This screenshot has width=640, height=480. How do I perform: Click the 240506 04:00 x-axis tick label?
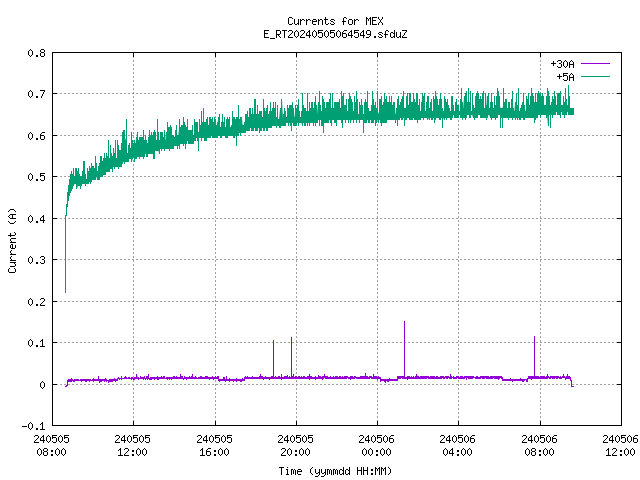click(457, 445)
